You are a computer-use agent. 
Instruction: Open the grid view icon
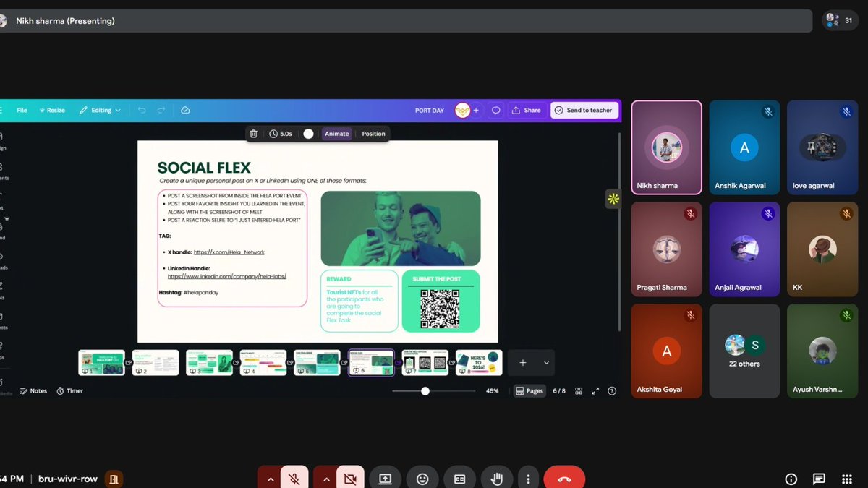579,390
